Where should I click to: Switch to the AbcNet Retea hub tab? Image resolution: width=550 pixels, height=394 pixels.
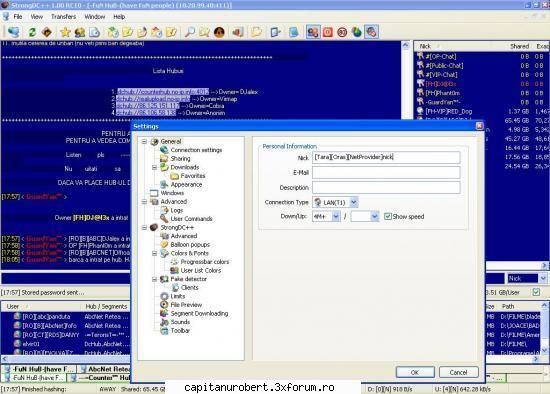[x=105, y=369]
